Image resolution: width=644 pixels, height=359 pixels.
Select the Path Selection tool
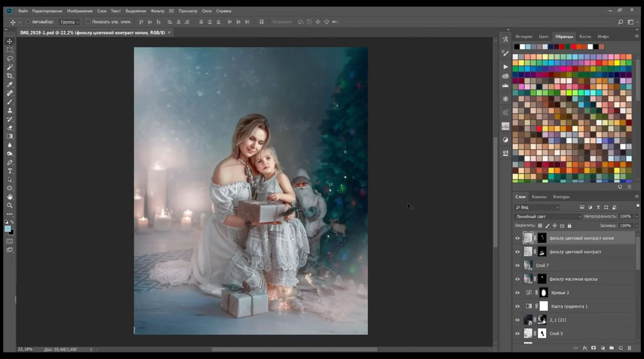pos(10,180)
